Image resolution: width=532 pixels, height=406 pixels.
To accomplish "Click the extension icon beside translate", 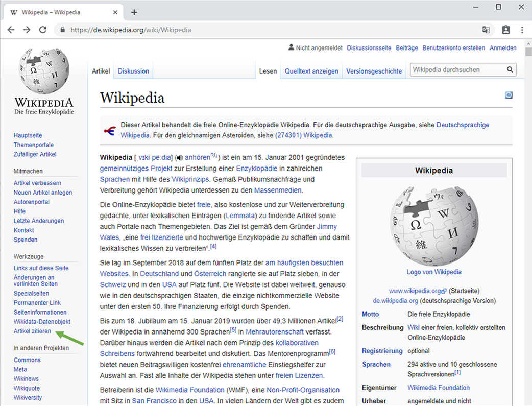I will 505,30.
